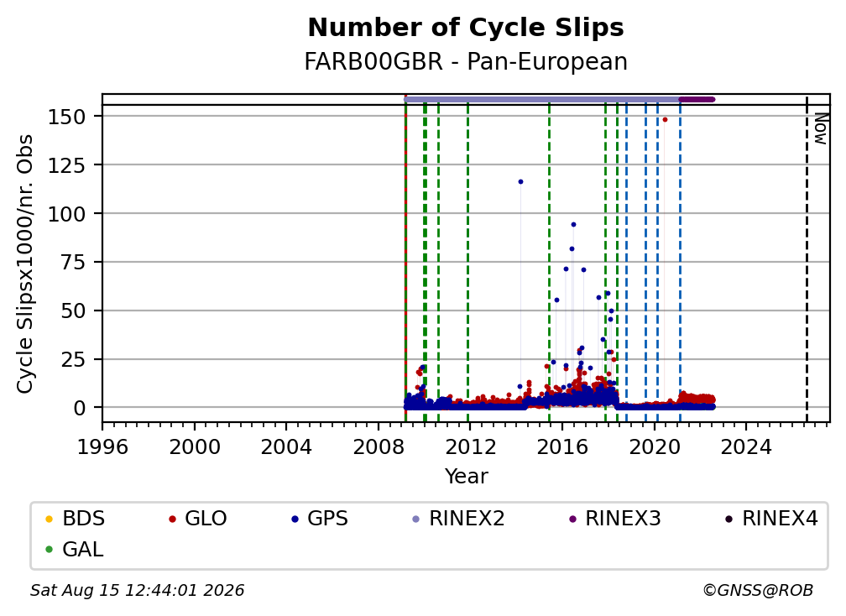Viewport: 846px width, 616px height.
Task: Click the GAL legend entry
Action: click(x=75, y=550)
